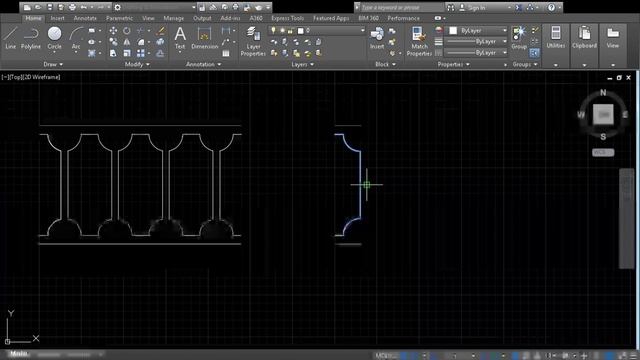Viewport: 640px width, 360px height.
Task: Click the Group icon
Action: [519, 38]
